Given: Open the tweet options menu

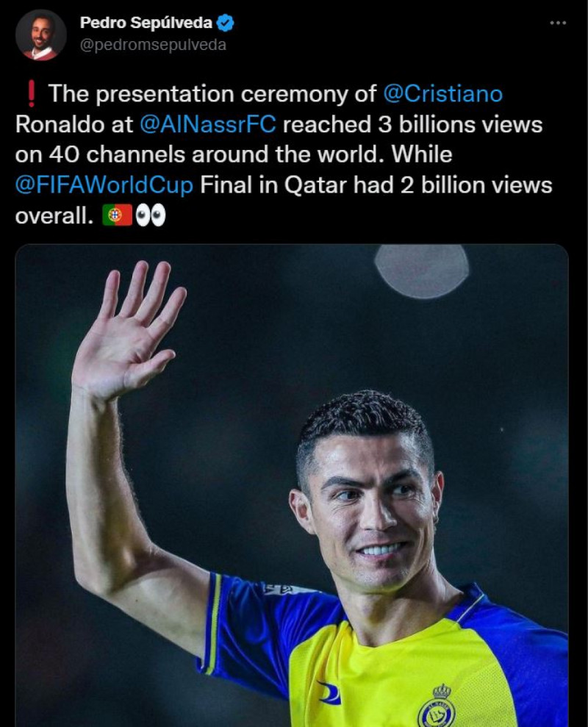Looking at the screenshot, I should tap(556, 24).
